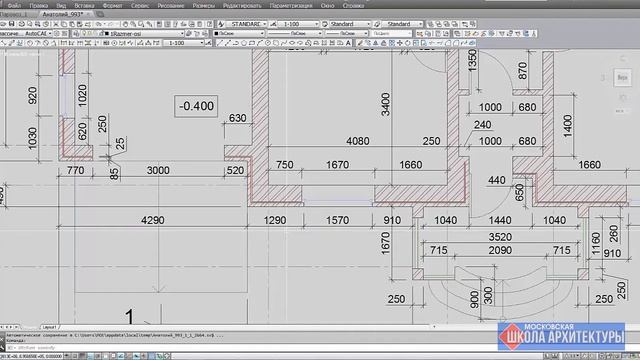Viewport: 640px width, 360px height.
Task: Cut selection with the scissors icon
Action: [56, 24]
